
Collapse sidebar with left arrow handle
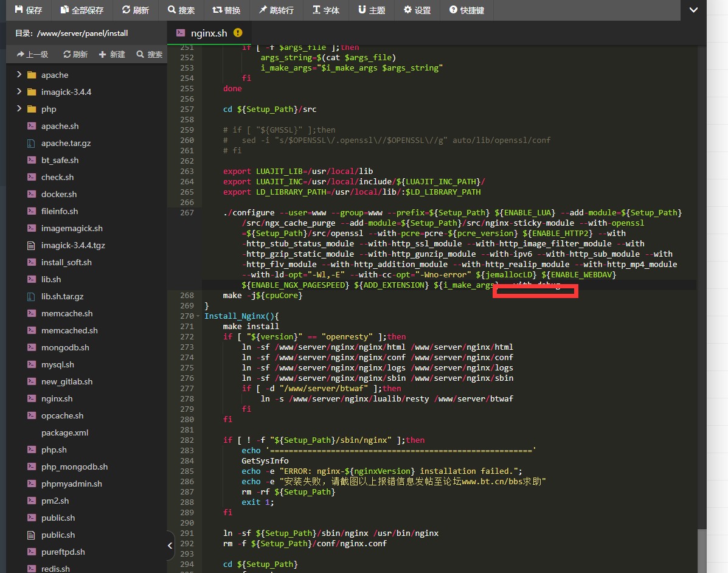170,546
